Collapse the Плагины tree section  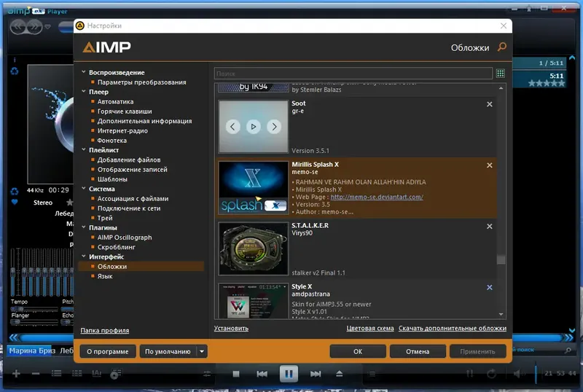(84, 227)
